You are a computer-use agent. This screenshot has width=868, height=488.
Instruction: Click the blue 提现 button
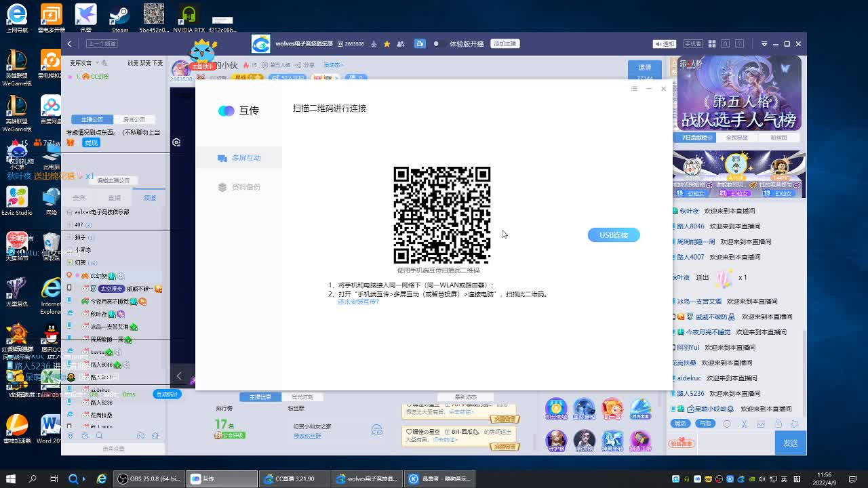91,142
